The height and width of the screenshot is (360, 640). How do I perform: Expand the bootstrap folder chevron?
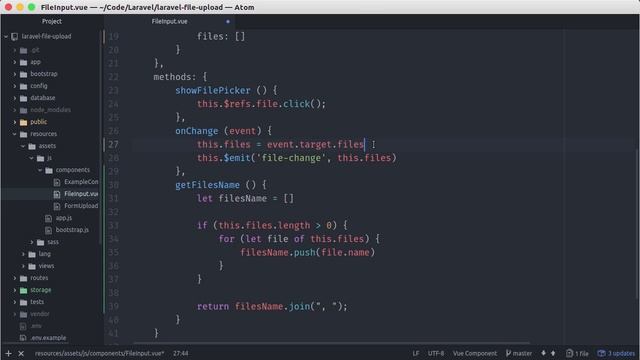15,74
